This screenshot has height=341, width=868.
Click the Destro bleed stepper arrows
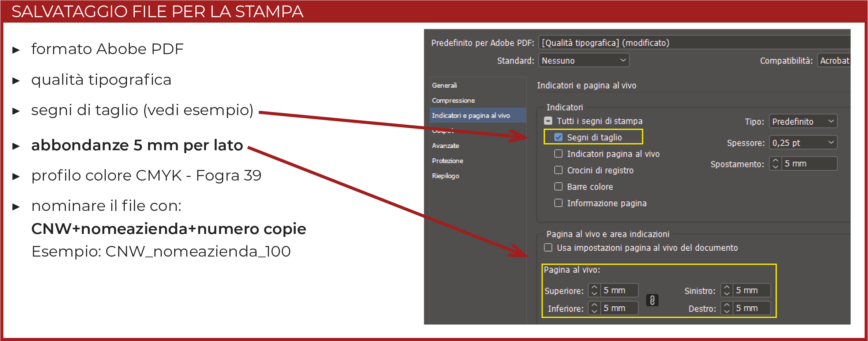[727, 308]
